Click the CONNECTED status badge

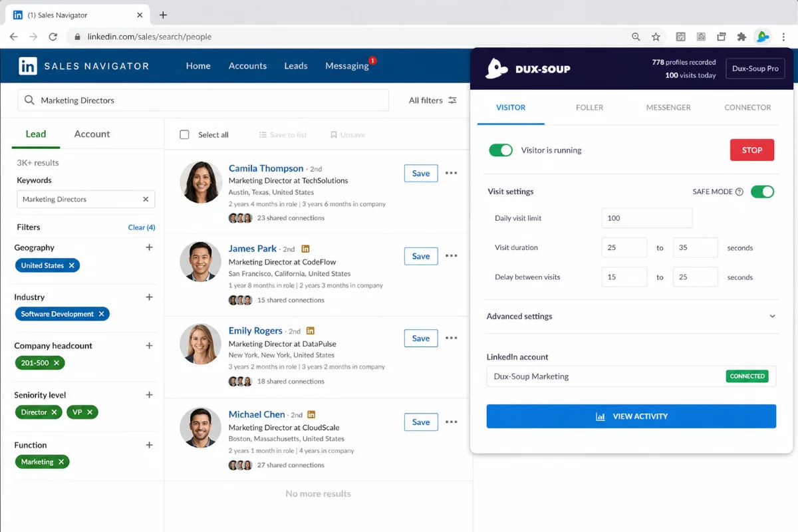[x=747, y=376]
